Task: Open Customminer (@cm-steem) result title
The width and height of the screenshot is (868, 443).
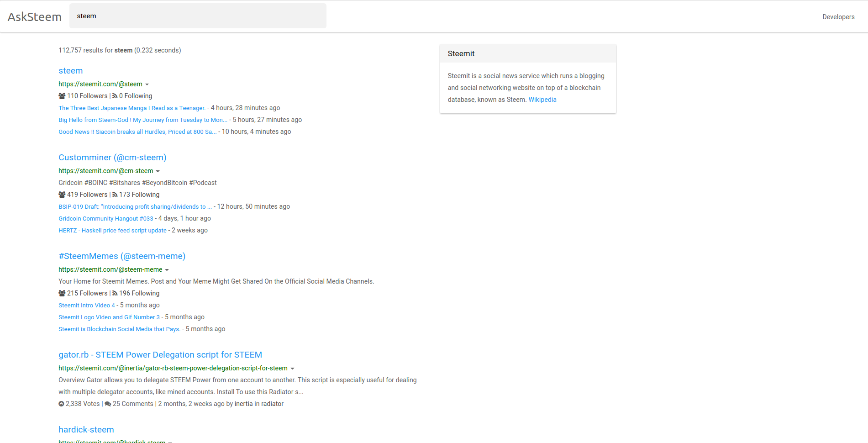Action: [112, 158]
